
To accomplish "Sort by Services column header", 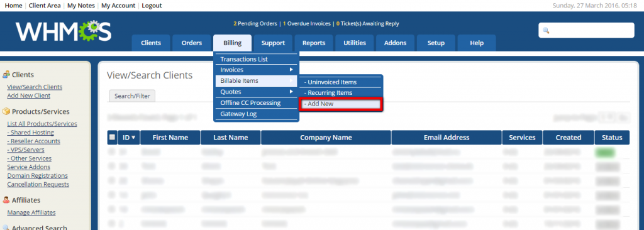I will pyautogui.click(x=522, y=138).
